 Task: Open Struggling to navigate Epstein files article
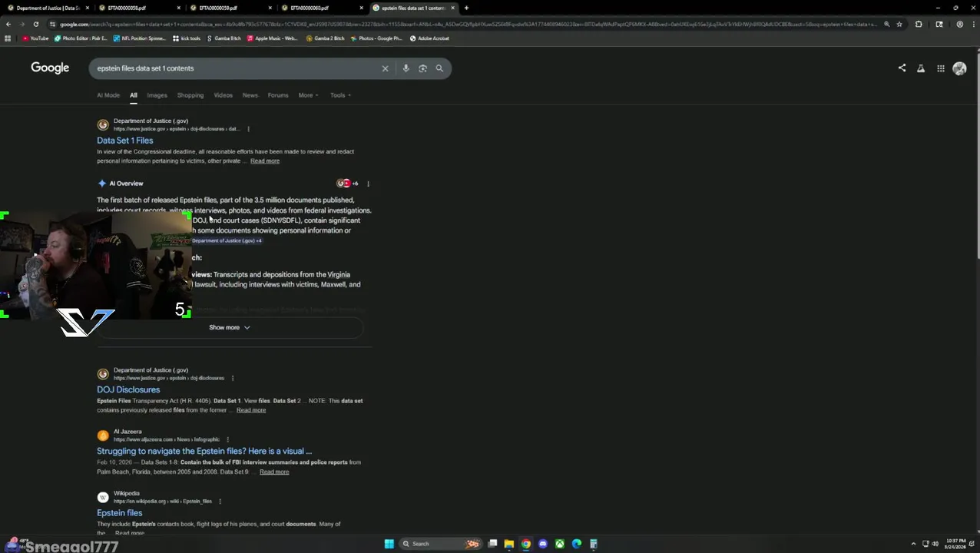(204, 451)
